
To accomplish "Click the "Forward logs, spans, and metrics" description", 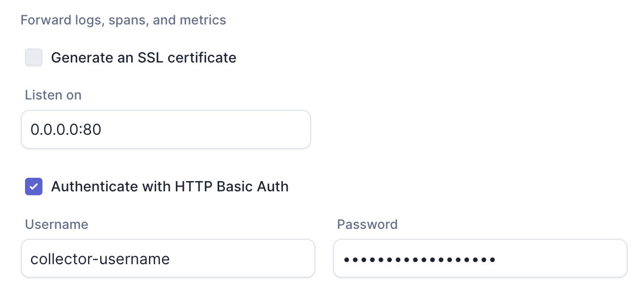I will click(x=123, y=20).
